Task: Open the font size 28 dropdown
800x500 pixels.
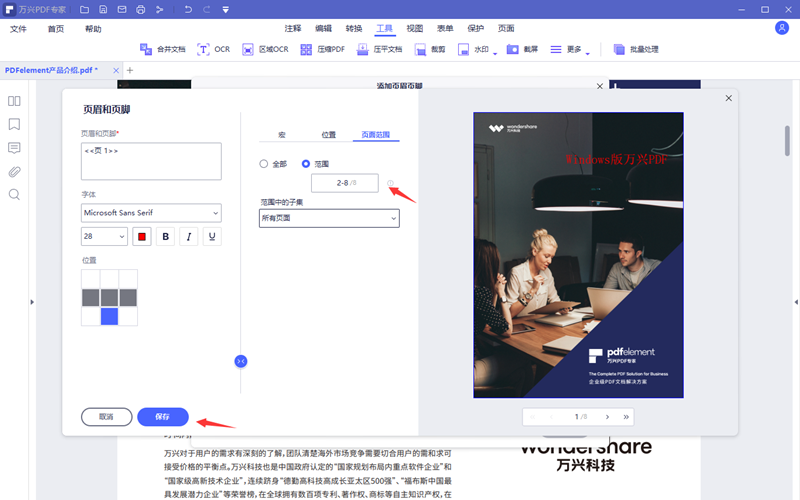Action: click(104, 237)
